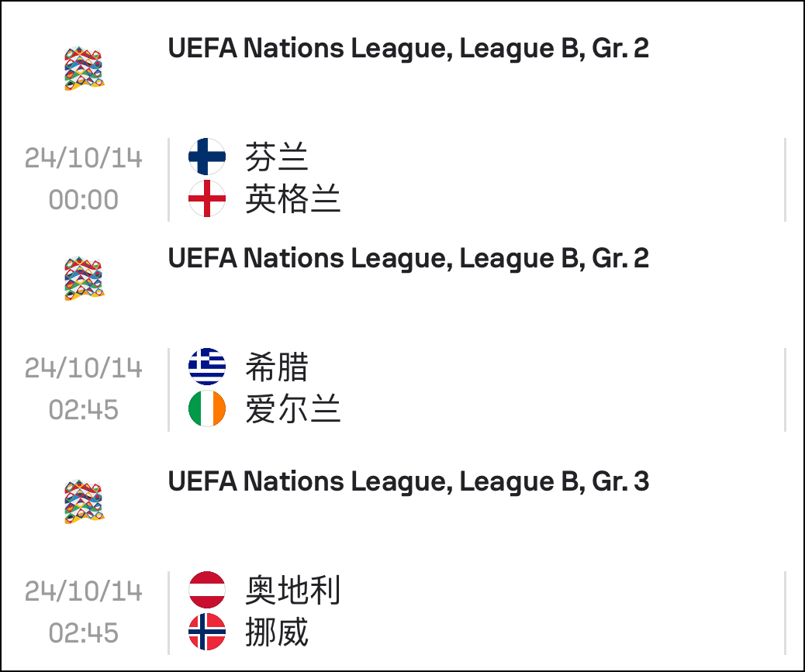The height and width of the screenshot is (672, 805).
Task: Click the Greece flag icon
Action: click(207, 367)
